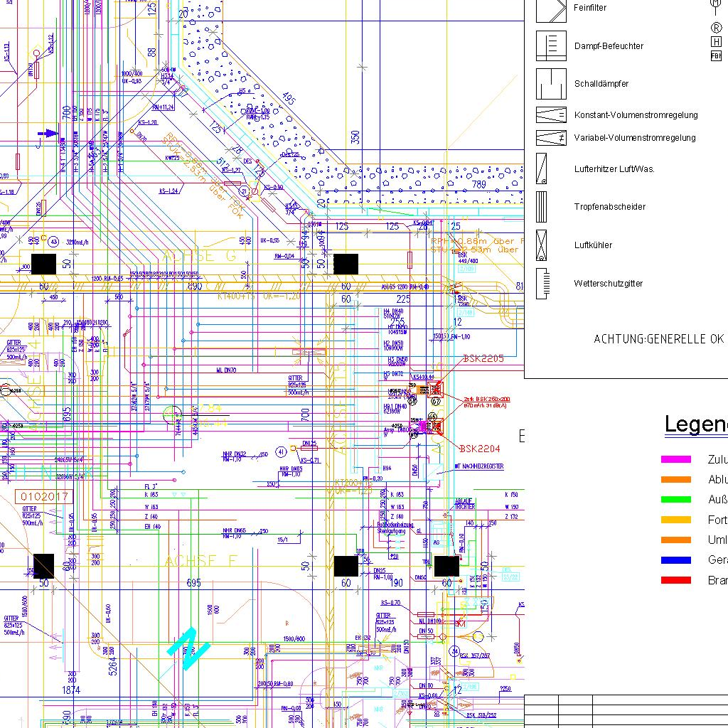Click the blue legend color swatch
Viewport: 728px width, 728px height.
(675, 560)
